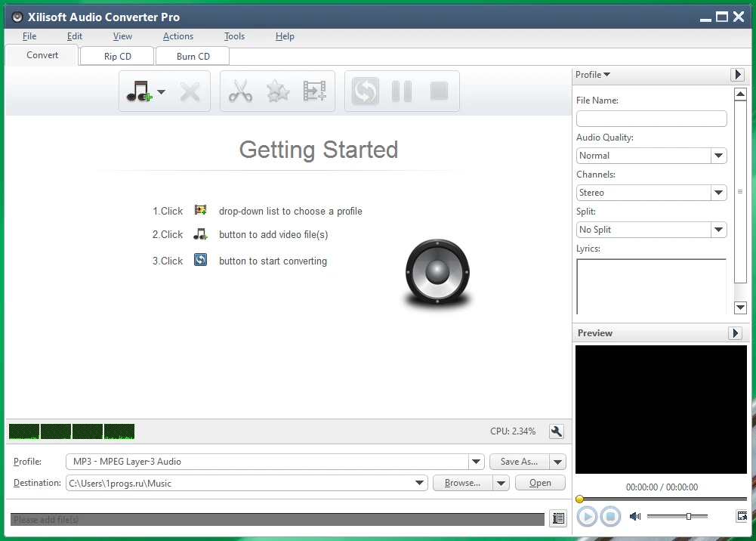Expand the Audio Quality Normal dropdown
This screenshot has width=756, height=541.
click(x=718, y=156)
